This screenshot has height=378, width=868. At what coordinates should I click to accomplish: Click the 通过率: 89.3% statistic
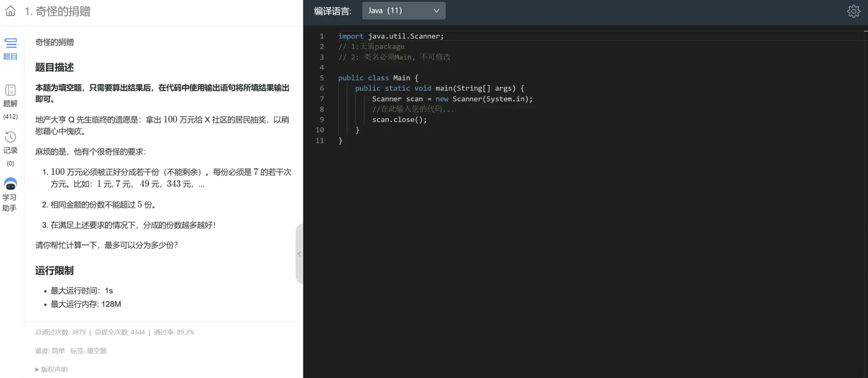(x=174, y=332)
